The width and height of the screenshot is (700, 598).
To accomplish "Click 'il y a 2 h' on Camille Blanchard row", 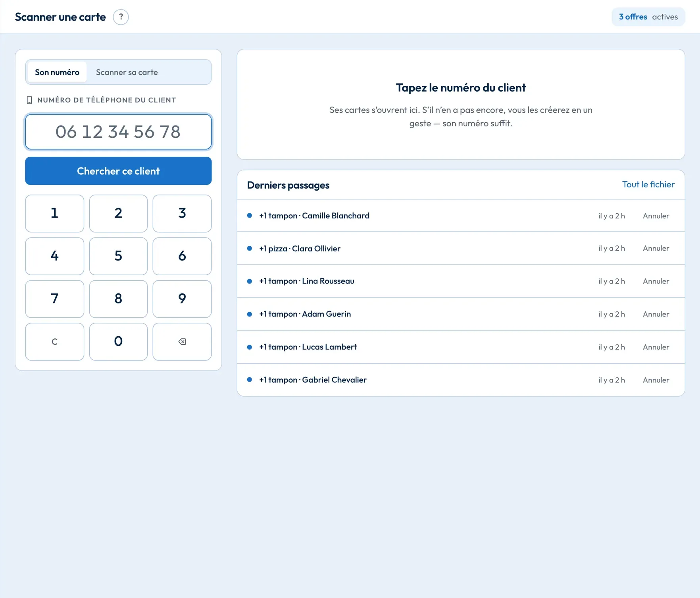I will (x=612, y=216).
